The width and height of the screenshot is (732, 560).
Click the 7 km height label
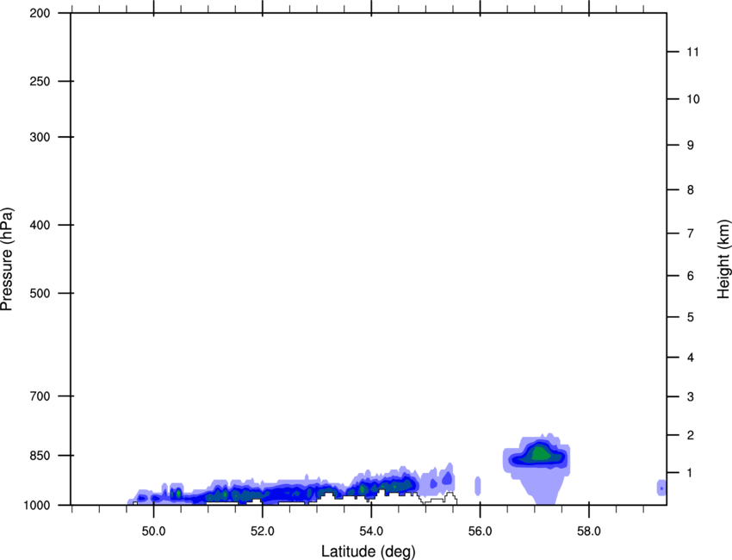pyautogui.click(x=691, y=233)
